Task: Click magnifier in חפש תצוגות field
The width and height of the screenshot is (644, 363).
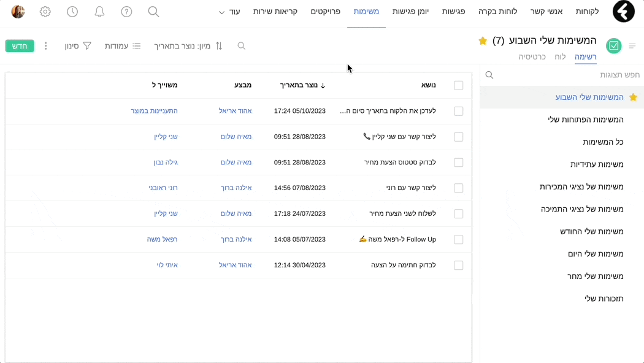Action: 489,75
